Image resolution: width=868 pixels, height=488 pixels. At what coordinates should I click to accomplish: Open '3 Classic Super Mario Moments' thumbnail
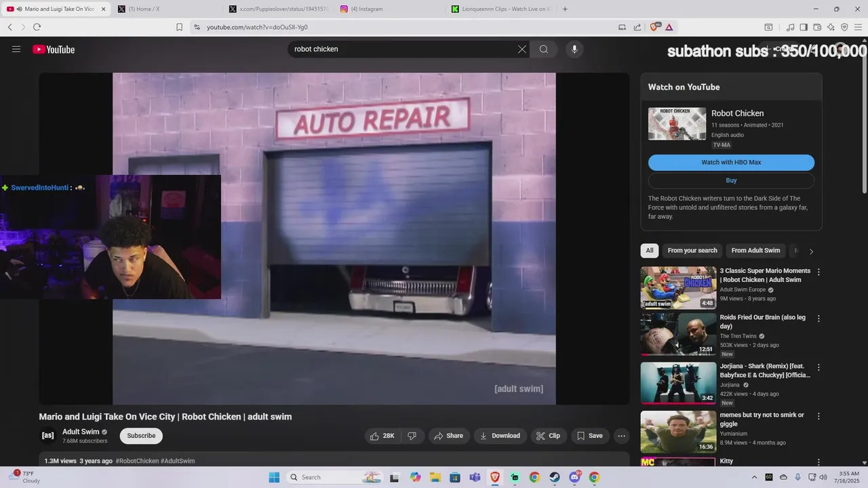point(678,287)
